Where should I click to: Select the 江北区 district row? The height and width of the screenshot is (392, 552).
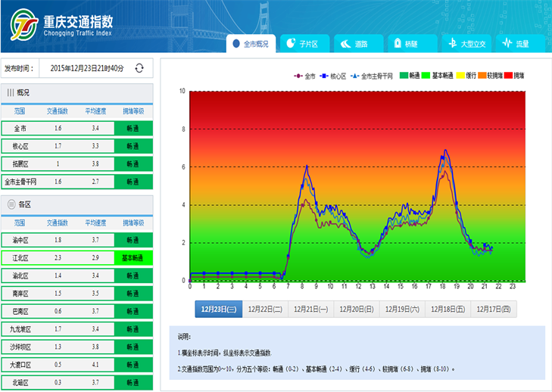coord(76,258)
